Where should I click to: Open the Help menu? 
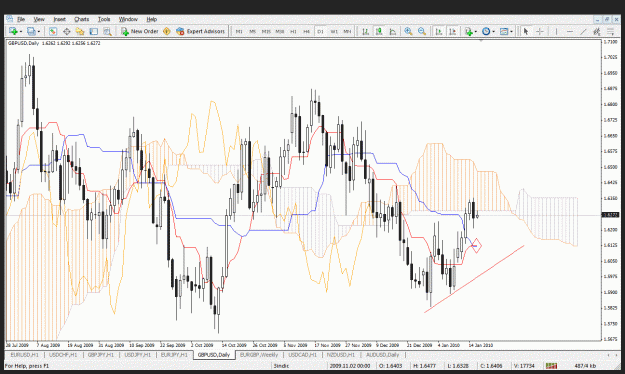click(151, 19)
